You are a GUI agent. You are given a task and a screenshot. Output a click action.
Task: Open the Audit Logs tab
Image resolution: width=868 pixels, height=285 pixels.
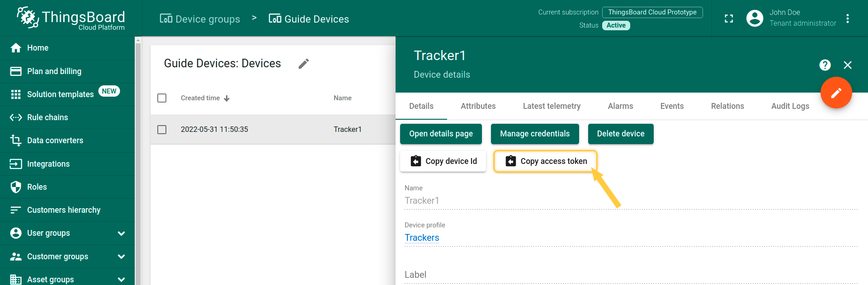pos(790,106)
